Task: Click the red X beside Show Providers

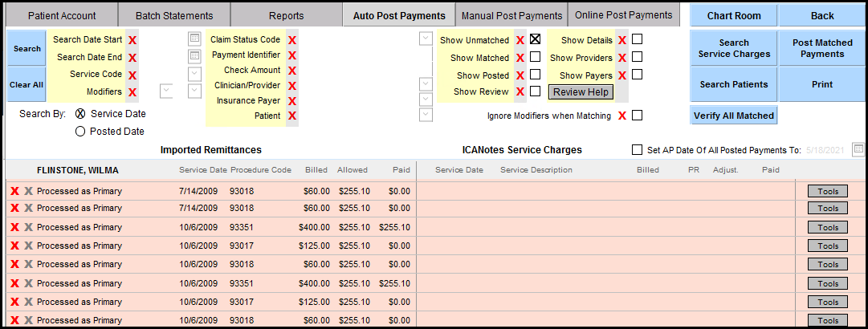Action: (622, 58)
